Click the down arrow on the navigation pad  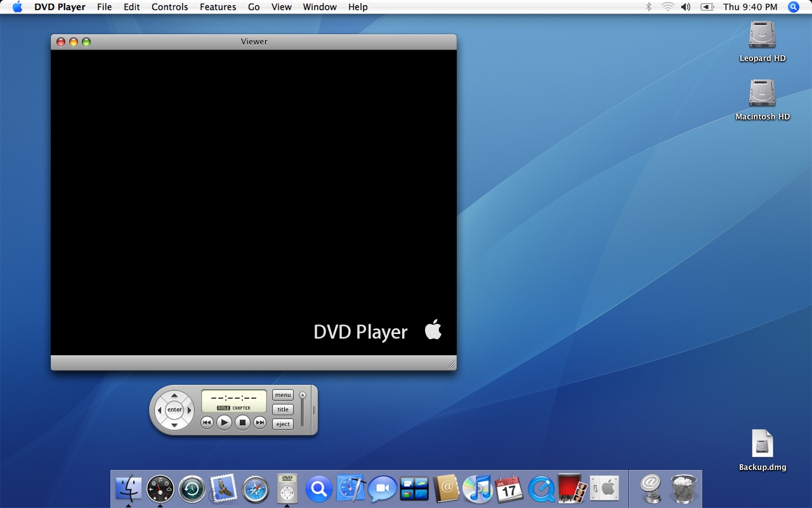tap(174, 424)
